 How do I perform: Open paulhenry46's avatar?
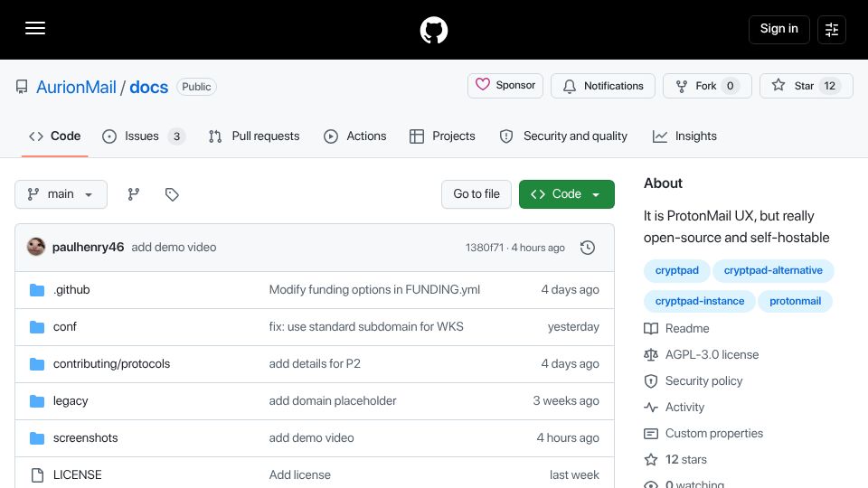[x=36, y=247]
